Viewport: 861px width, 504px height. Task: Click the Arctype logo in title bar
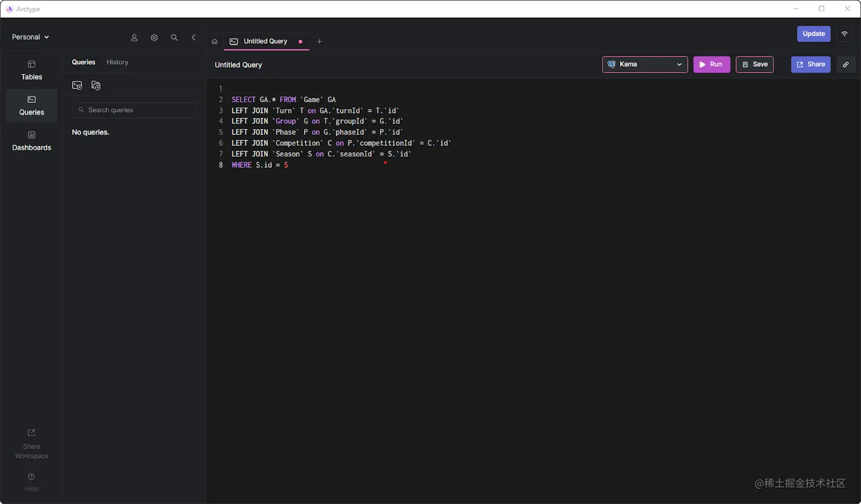coord(9,9)
